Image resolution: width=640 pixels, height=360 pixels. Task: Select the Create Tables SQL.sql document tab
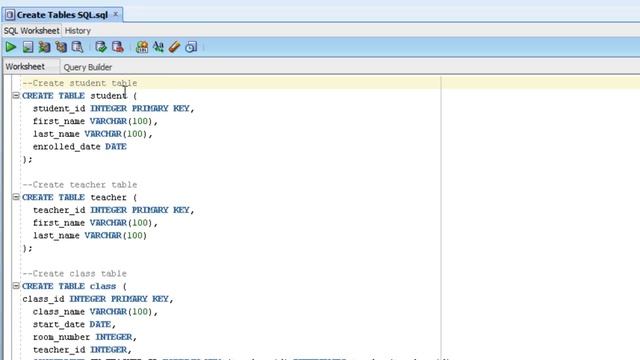[62, 15]
